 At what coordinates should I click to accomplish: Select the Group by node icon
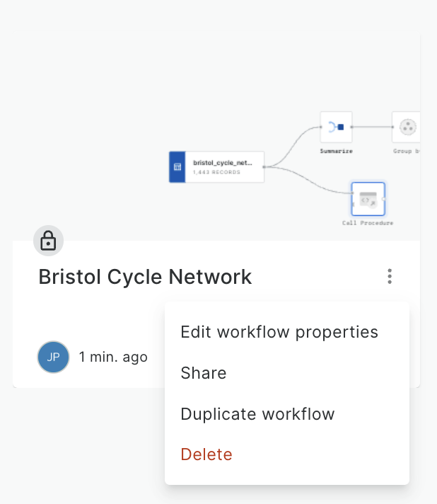pyautogui.click(x=407, y=127)
